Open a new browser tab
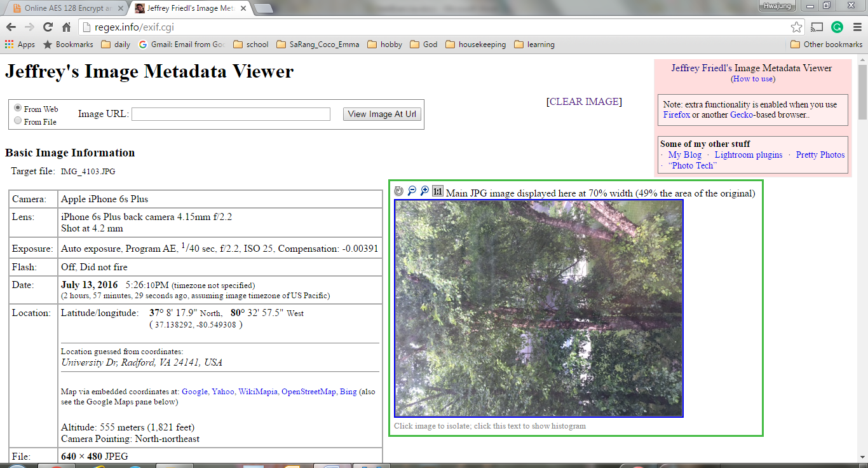This screenshot has height=468, width=868. [264, 8]
